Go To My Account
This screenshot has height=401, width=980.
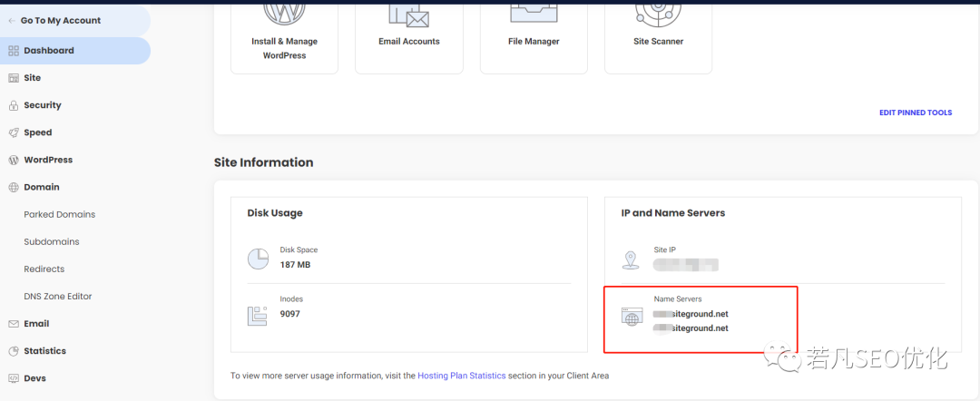[x=75, y=21]
